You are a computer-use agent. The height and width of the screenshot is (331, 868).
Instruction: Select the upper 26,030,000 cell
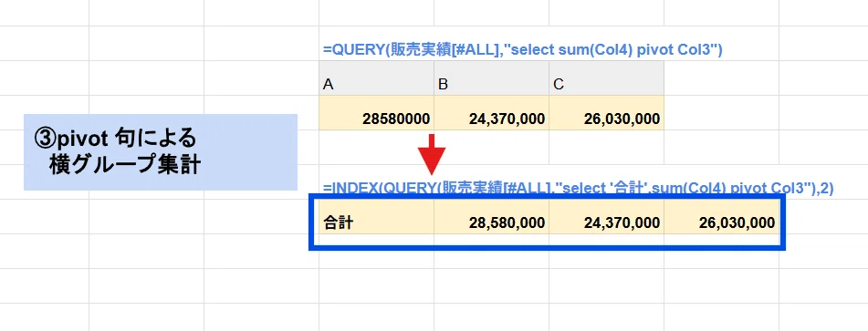coord(607,113)
